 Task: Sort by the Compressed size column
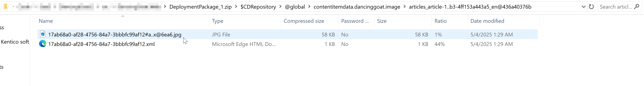tap(304, 21)
